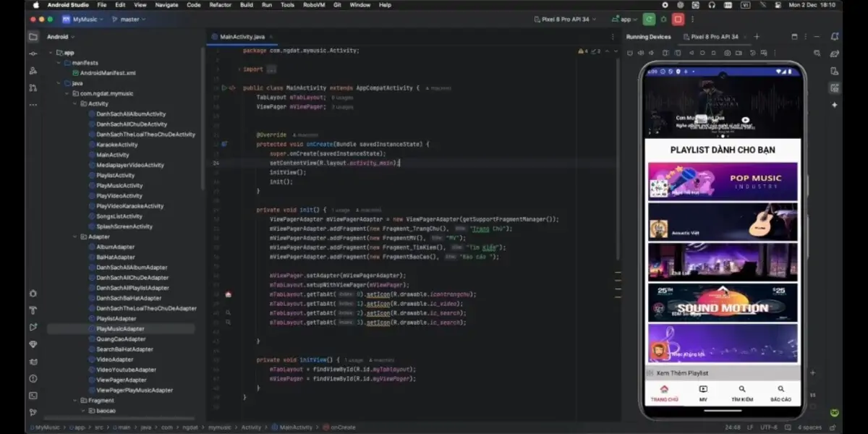Collapse the manifests folder
The height and width of the screenshot is (434, 868).
tap(59, 63)
